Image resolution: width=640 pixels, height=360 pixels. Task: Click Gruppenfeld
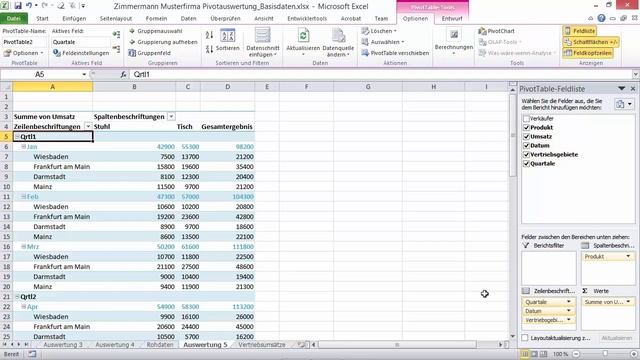pyautogui.click(x=150, y=53)
